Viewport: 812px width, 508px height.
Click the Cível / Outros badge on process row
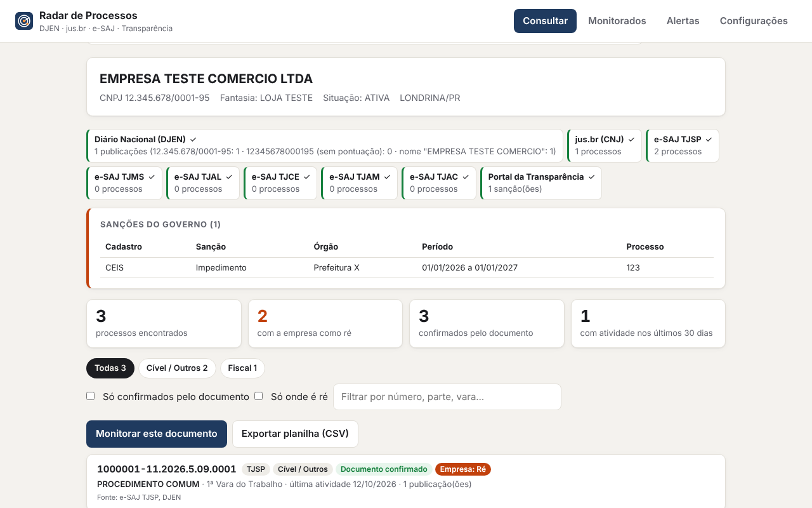click(303, 469)
